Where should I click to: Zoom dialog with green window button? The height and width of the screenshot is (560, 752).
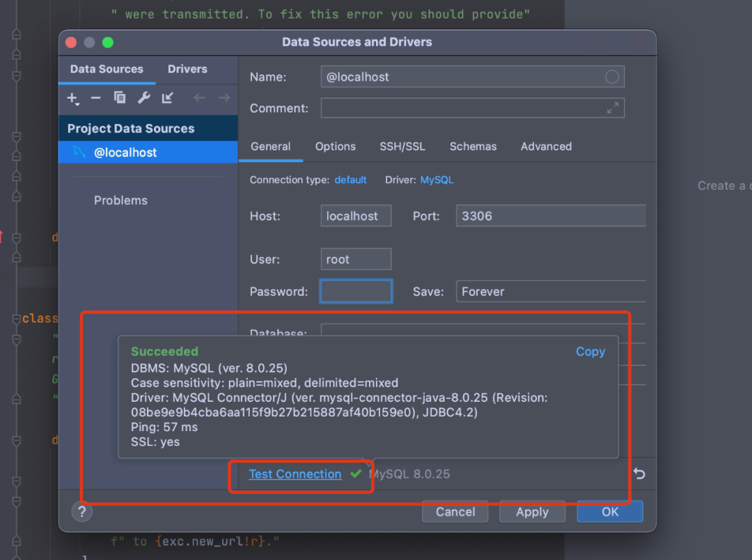[x=108, y=42]
